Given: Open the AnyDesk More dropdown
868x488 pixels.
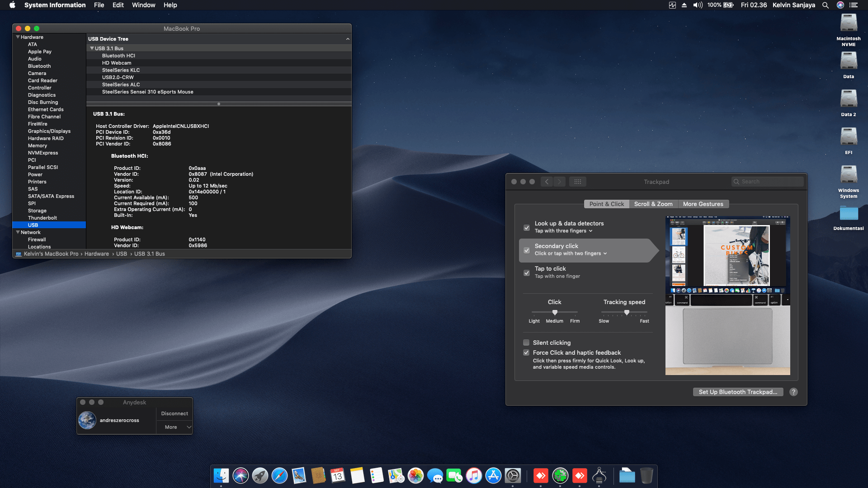Looking at the screenshot, I should [x=175, y=427].
